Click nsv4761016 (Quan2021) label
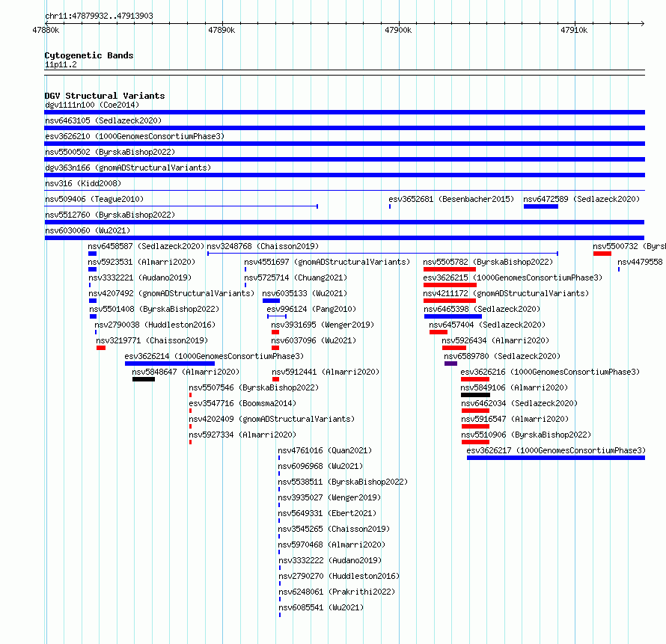Image resolution: width=666 pixels, height=644 pixels. 325,450
